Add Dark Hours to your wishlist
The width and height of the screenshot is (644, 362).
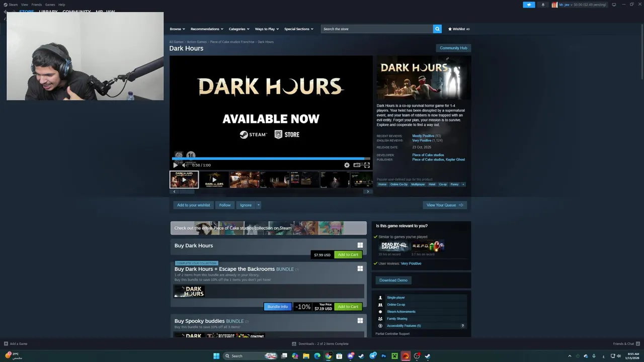(x=193, y=205)
